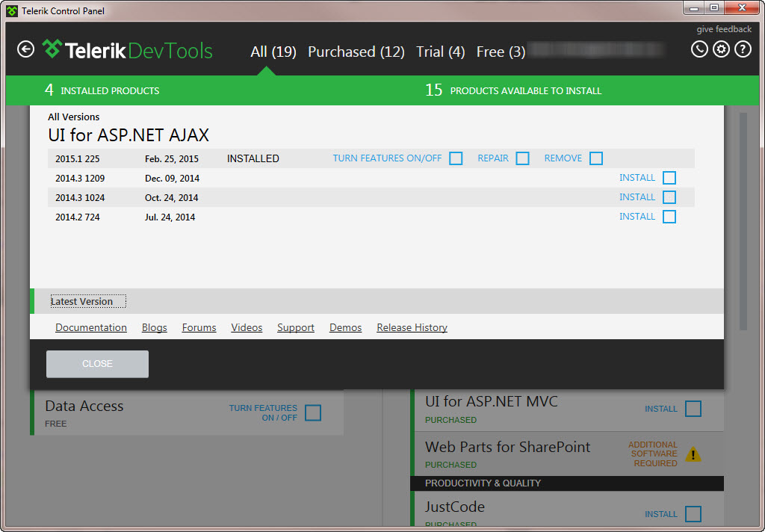Image resolution: width=765 pixels, height=532 pixels.
Task: Maximize the Telerik Control Panel window
Action: [714, 8]
